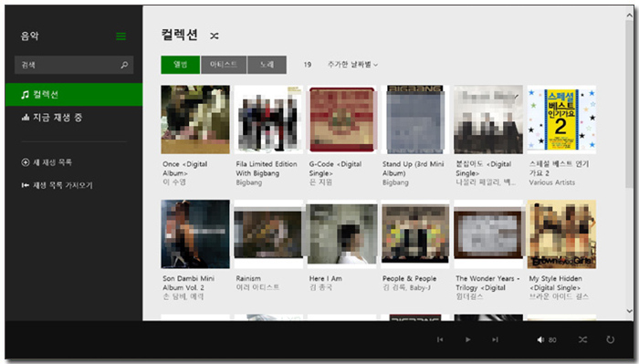Switch to the 노래 tab
This screenshot has height=364, width=639.
coord(267,65)
